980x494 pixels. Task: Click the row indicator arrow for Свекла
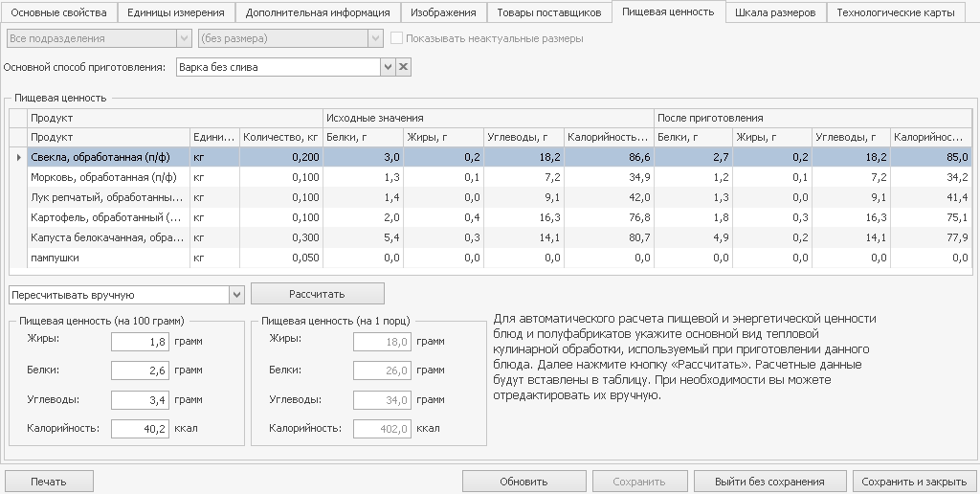coord(18,157)
